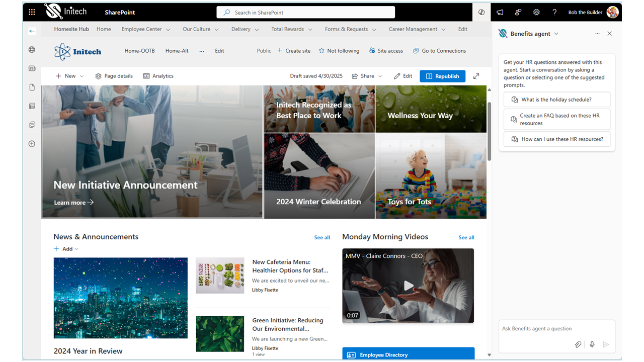
Task: Open the New dropdown in command bar
Action: 69,76
